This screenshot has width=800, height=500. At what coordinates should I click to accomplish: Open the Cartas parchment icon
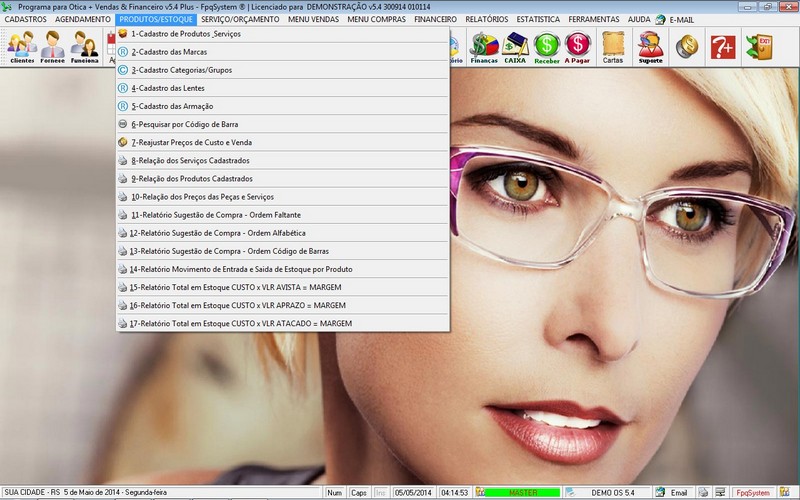click(x=613, y=47)
